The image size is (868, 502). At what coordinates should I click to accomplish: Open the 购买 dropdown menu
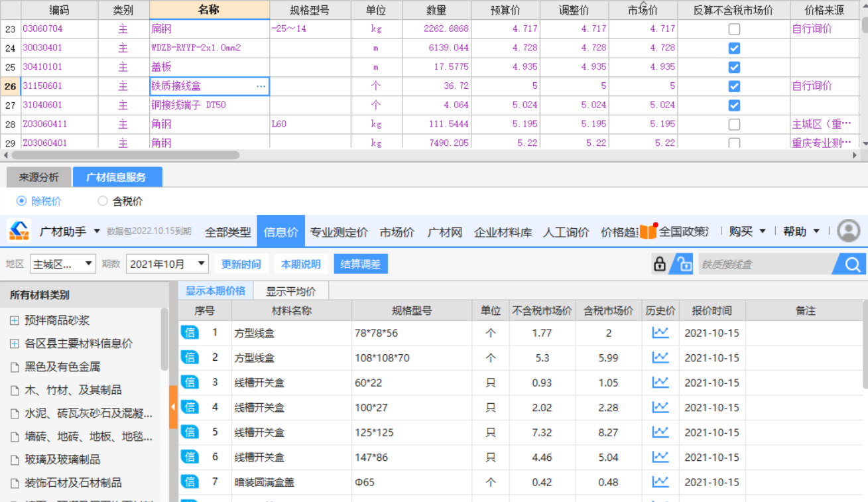747,231
